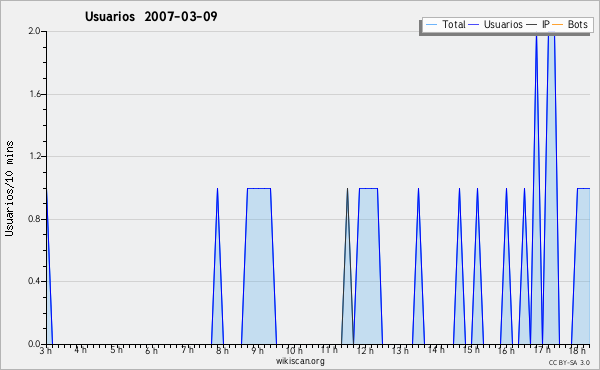Click the 0.0 y-axis value

(x=34, y=344)
